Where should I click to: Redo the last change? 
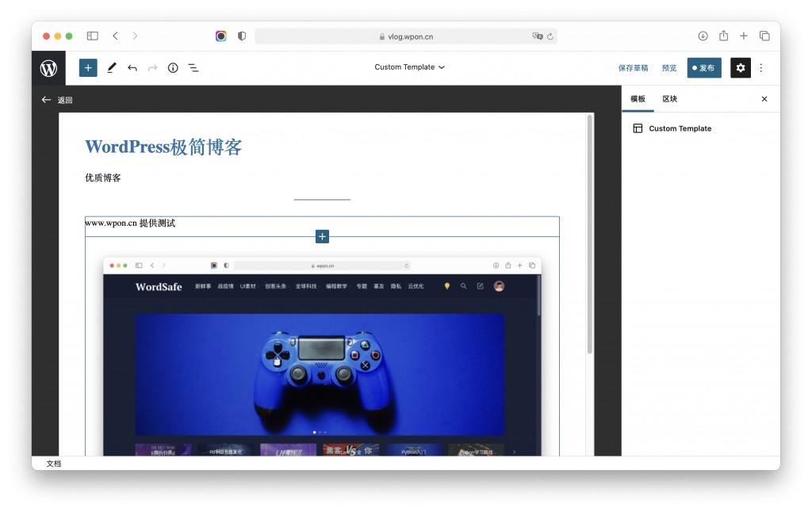tap(151, 67)
